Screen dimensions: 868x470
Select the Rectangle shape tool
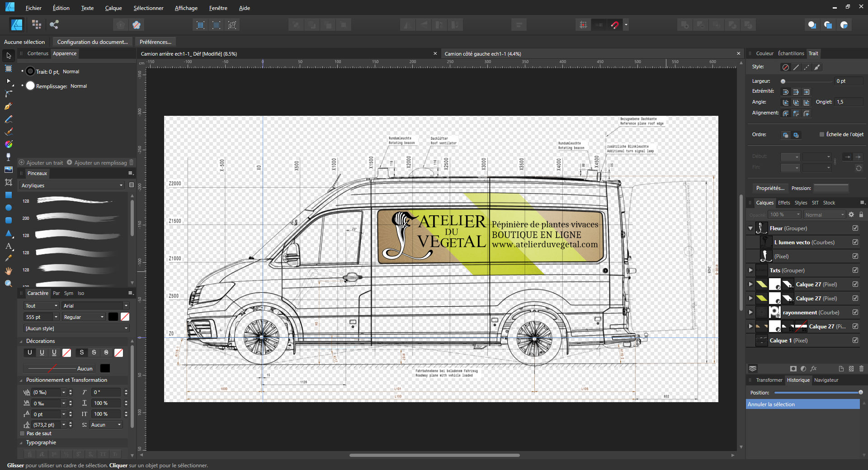tap(9, 195)
